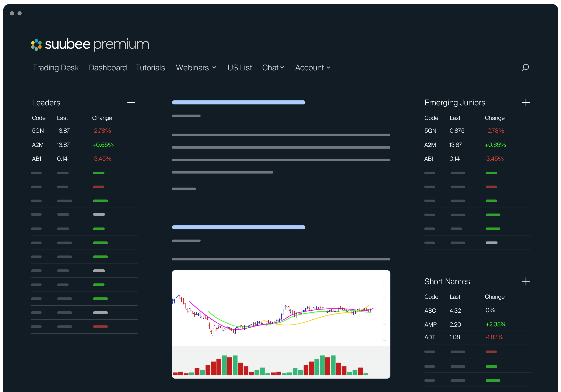Open the US List page

pos(239,68)
